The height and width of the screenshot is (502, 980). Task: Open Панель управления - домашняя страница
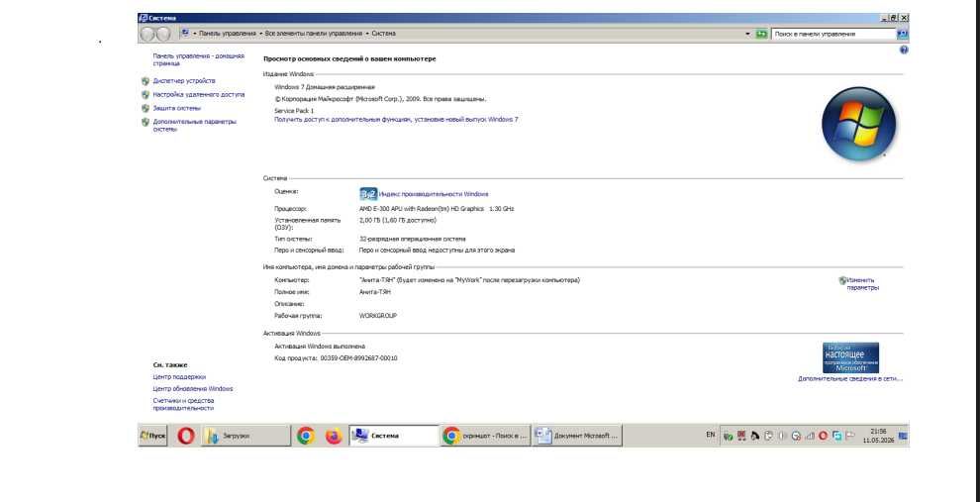pos(199,59)
